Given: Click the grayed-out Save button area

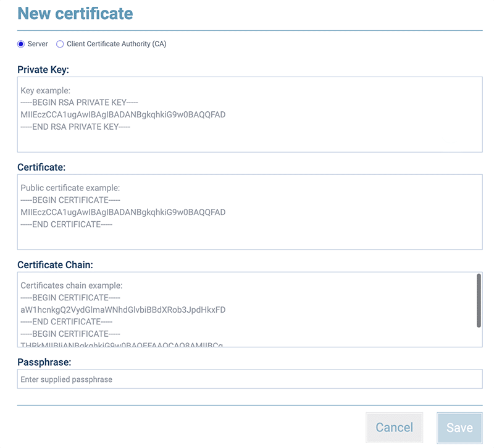Looking at the screenshot, I should [x=459, y=427].
